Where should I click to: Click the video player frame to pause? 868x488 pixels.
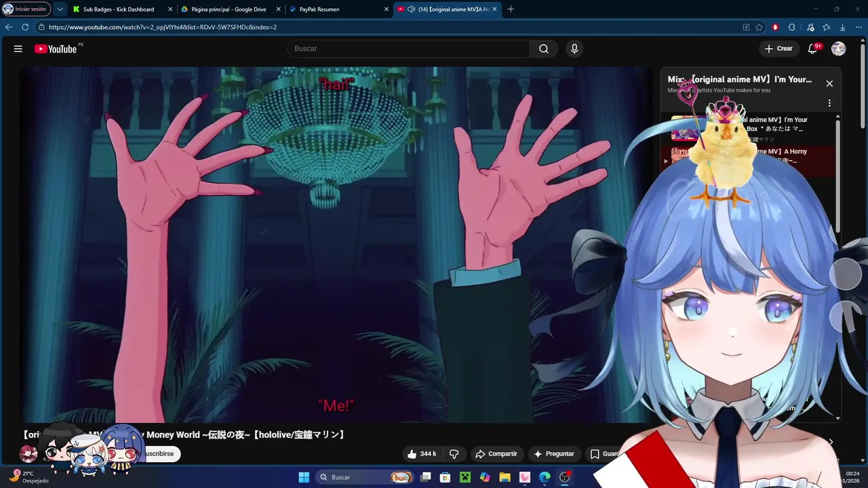pyautogui.click(x=336, y=245)
